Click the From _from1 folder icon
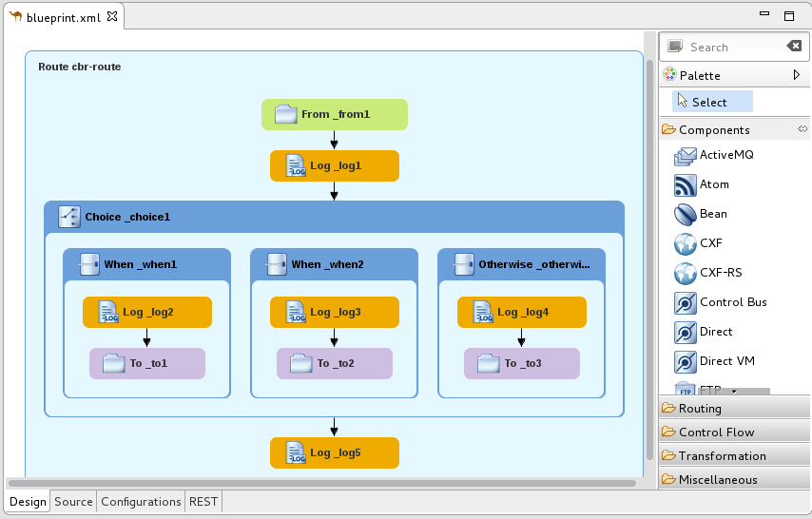812x519 pixels. click(286, 114)
